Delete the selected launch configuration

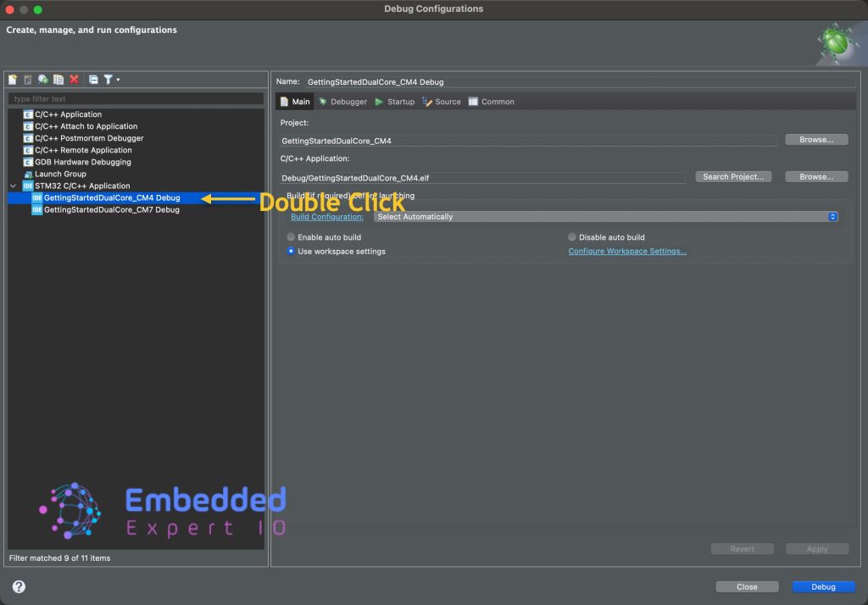[x=74, y=80]
